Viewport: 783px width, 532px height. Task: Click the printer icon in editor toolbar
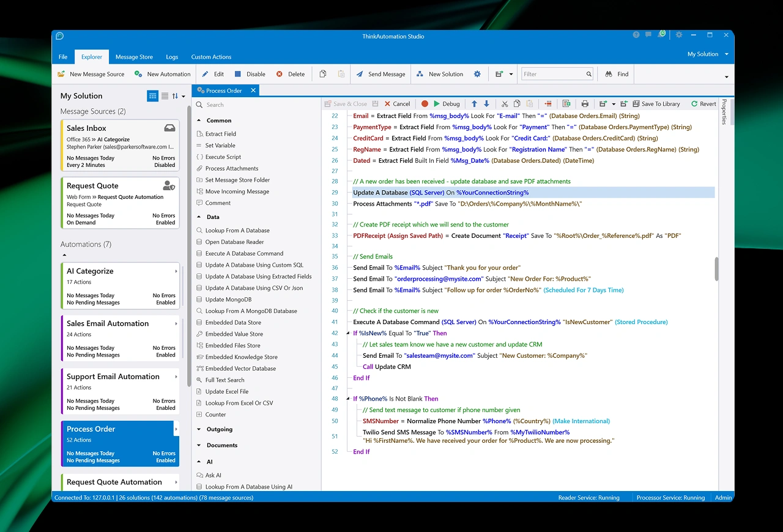pos(585,104)
